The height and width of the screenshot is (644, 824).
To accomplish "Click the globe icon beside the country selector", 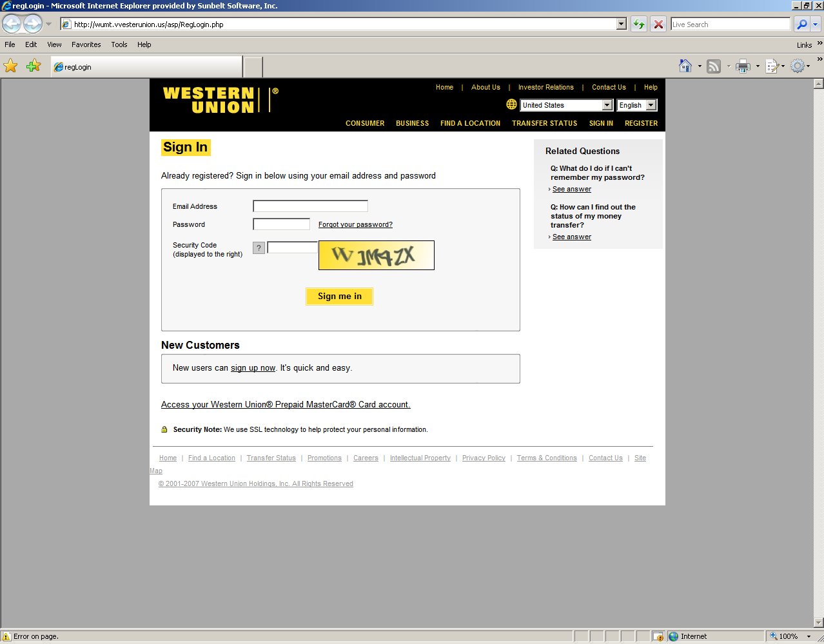I will (x=511, y=104).
